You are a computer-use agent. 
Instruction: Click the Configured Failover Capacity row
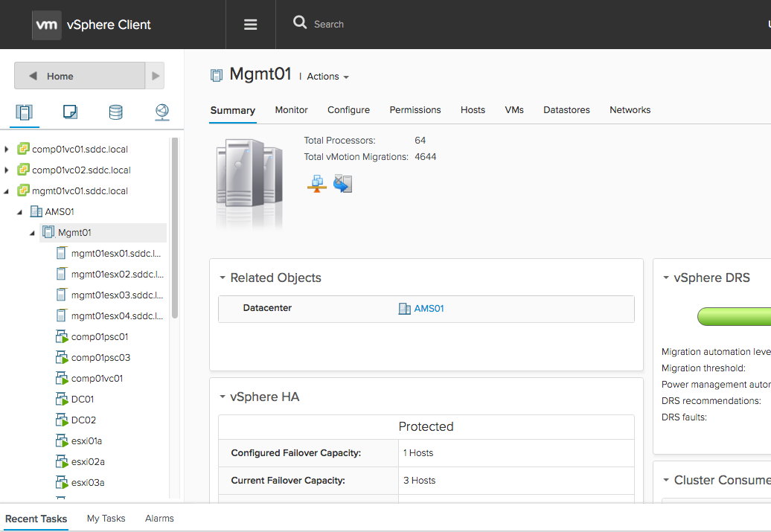pos(426,453)
